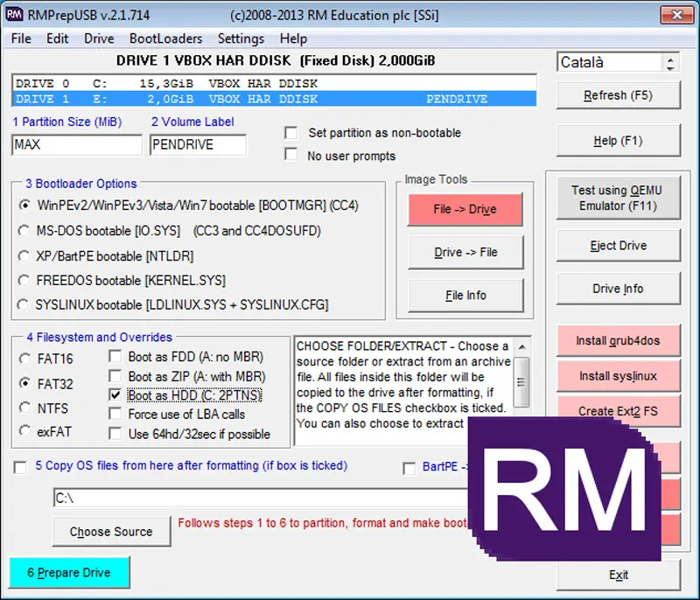This screenshot has width=700, height=600.
Task: Choose FAT16 filesystem
Action: coord(25,359)
